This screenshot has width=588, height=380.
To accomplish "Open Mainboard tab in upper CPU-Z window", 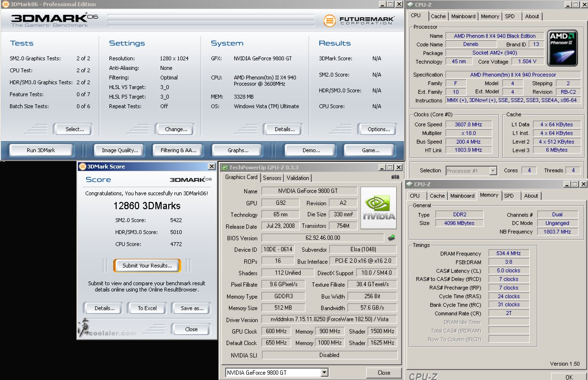I will pos(463,16).
